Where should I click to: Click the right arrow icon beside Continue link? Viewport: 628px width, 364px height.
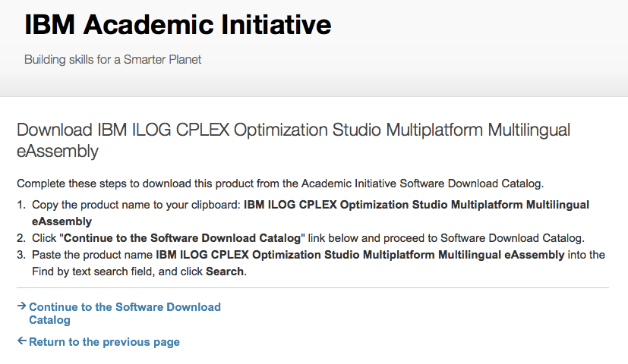(x=21, y=306)
